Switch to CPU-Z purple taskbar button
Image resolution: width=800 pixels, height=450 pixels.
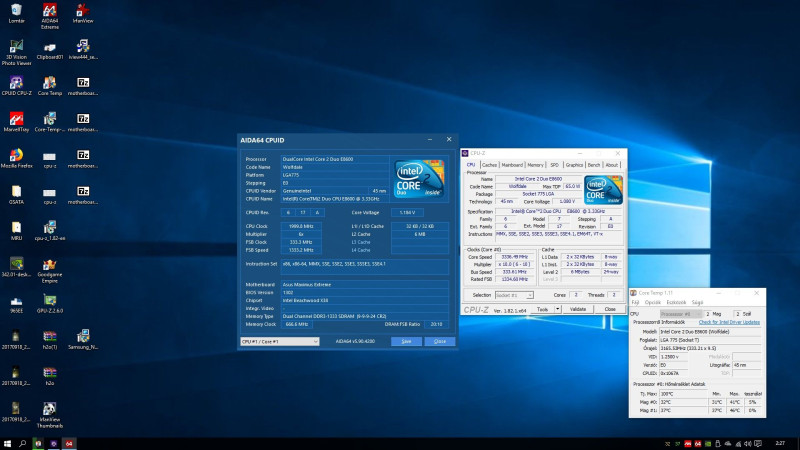point(54,443)
